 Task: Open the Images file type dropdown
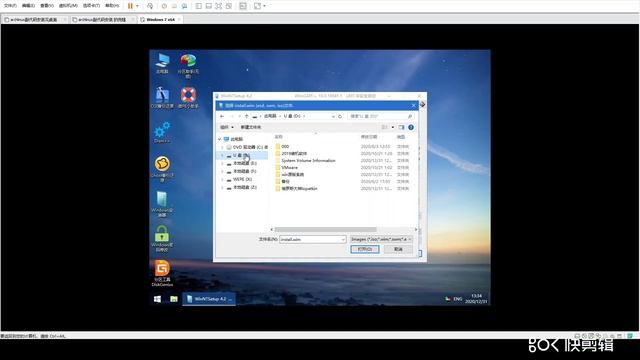coord(381,239)
